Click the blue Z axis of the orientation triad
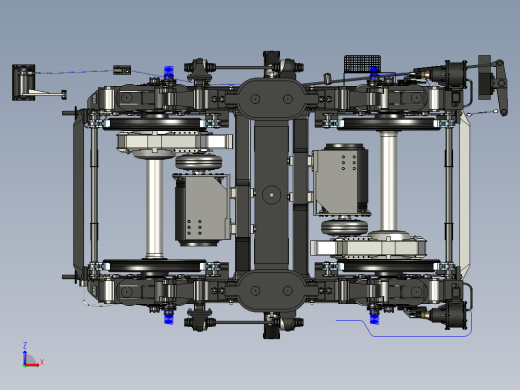Screen dimensions: 520x390 [25, 357]
